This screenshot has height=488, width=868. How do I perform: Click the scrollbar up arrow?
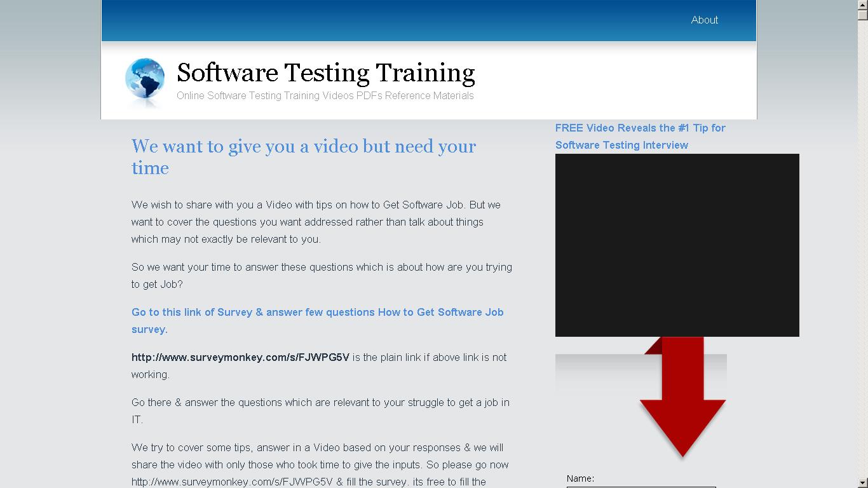(863, 5)
